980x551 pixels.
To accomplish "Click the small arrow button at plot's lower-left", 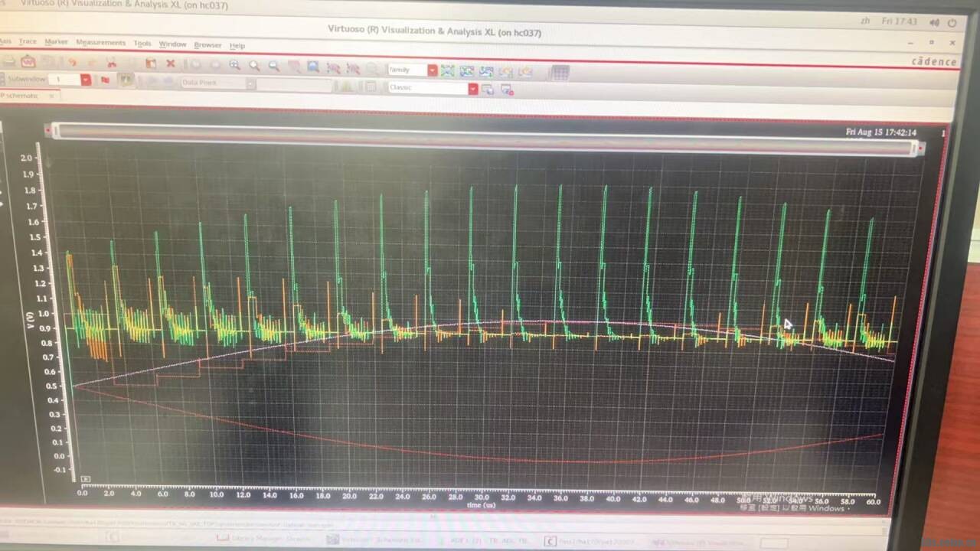I will point(85,479).
